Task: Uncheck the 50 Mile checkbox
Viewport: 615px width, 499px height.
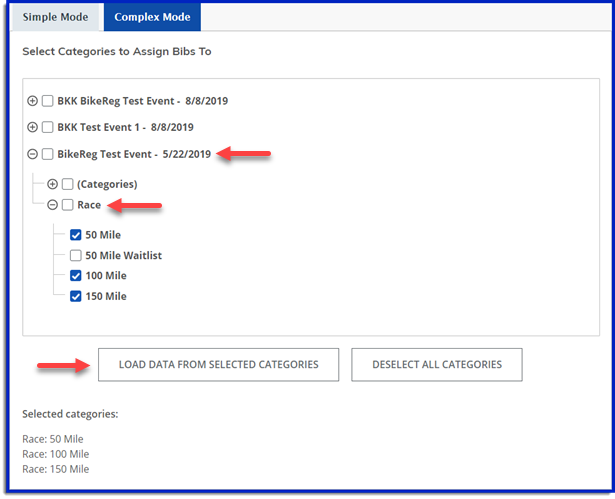Action: [x=76, y=235]
